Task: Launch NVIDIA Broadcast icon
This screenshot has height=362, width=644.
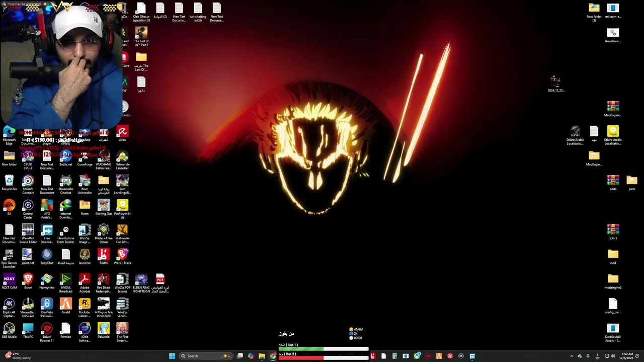Action: tap(66, 283)
